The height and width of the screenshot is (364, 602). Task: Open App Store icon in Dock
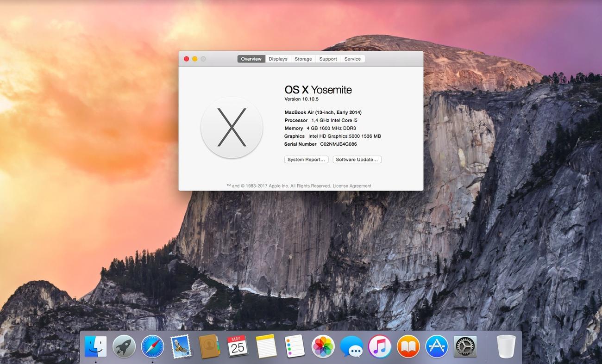(437, 346)
